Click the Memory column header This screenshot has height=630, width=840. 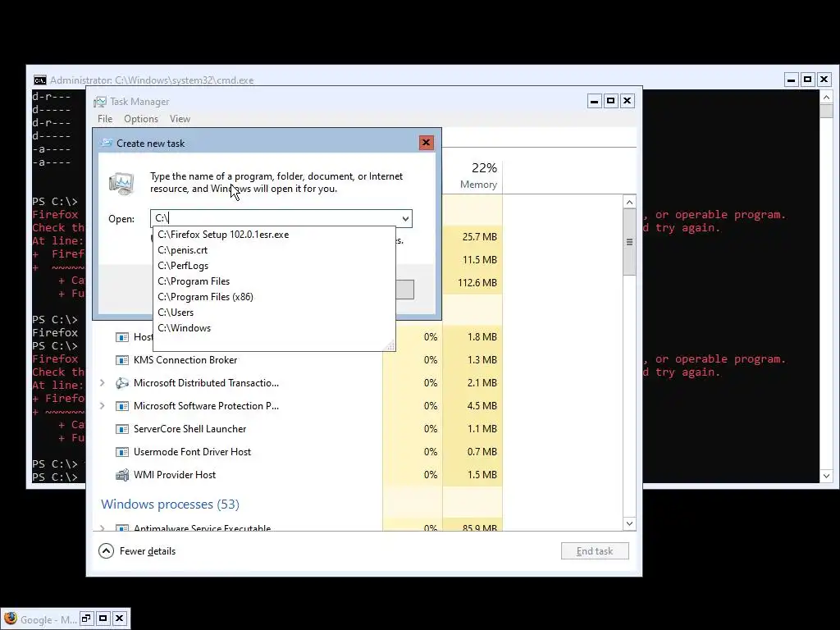click(x=472, y=176)
